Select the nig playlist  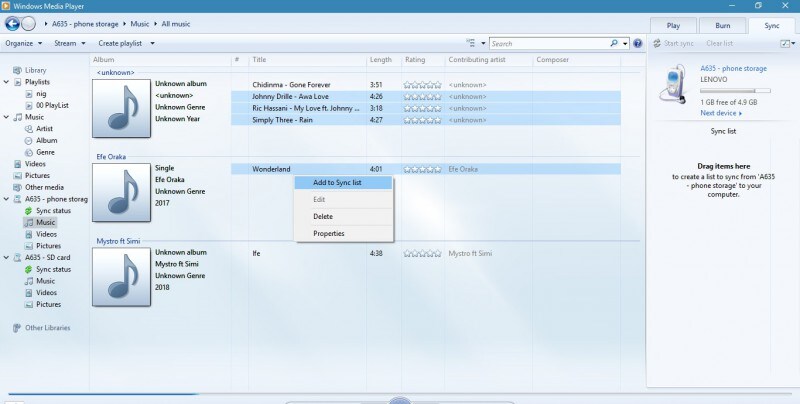click(x=41, y=94)
